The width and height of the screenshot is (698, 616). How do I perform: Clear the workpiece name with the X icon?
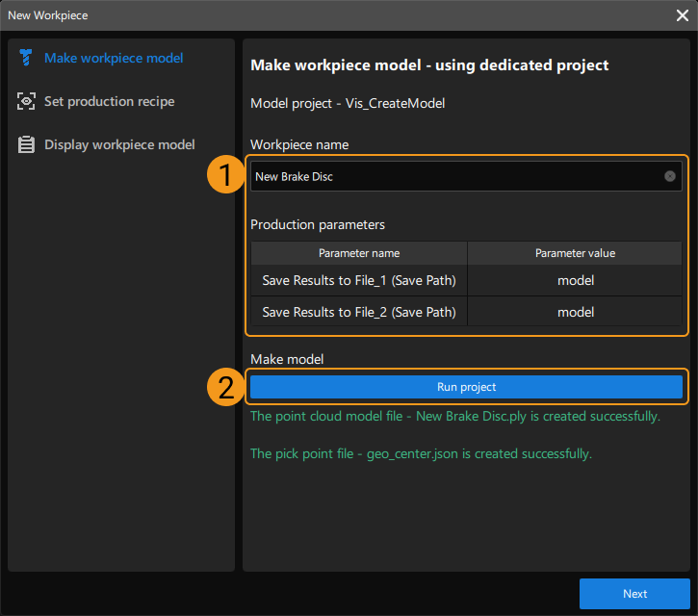point(670,176)
